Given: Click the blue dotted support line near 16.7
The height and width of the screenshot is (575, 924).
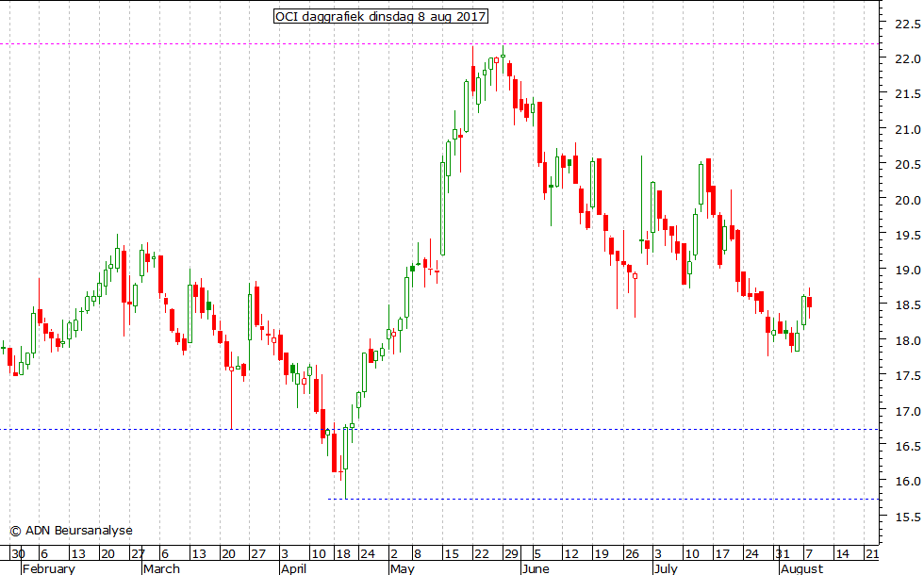Looking at the screenshot, I should 439,430.
